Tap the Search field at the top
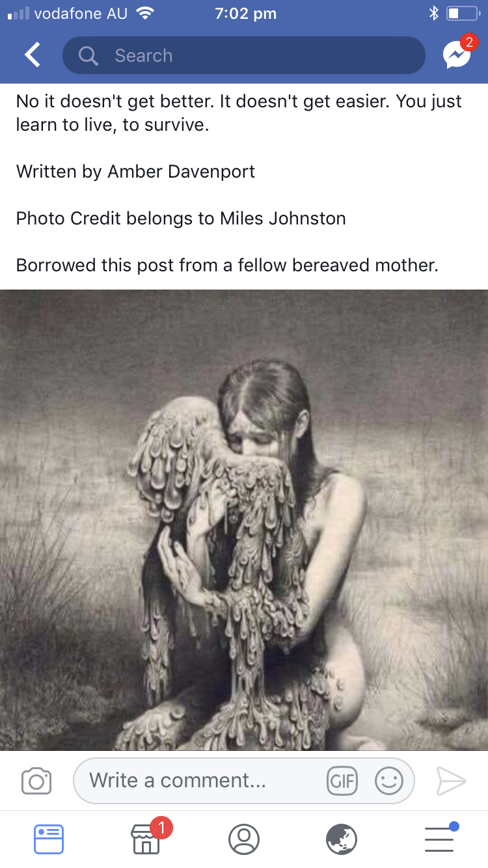488x868 pixels. click(x=243, y=55)
